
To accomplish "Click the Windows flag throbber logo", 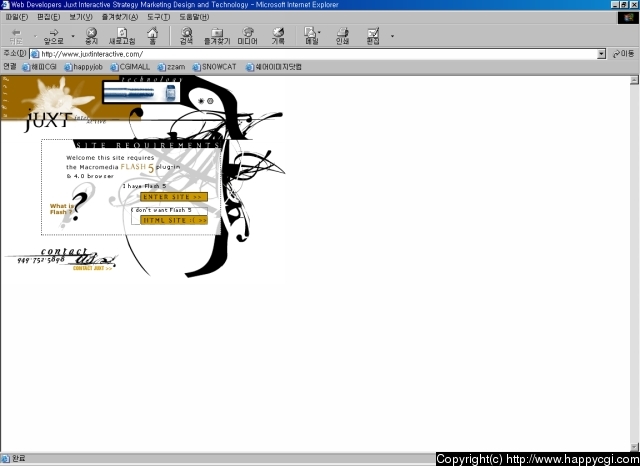I will pyautogui.click(x=628, y=18).
